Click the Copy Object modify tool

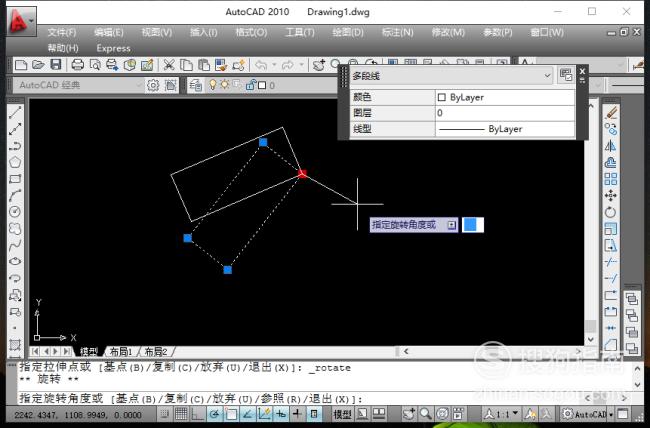[611, 129]
